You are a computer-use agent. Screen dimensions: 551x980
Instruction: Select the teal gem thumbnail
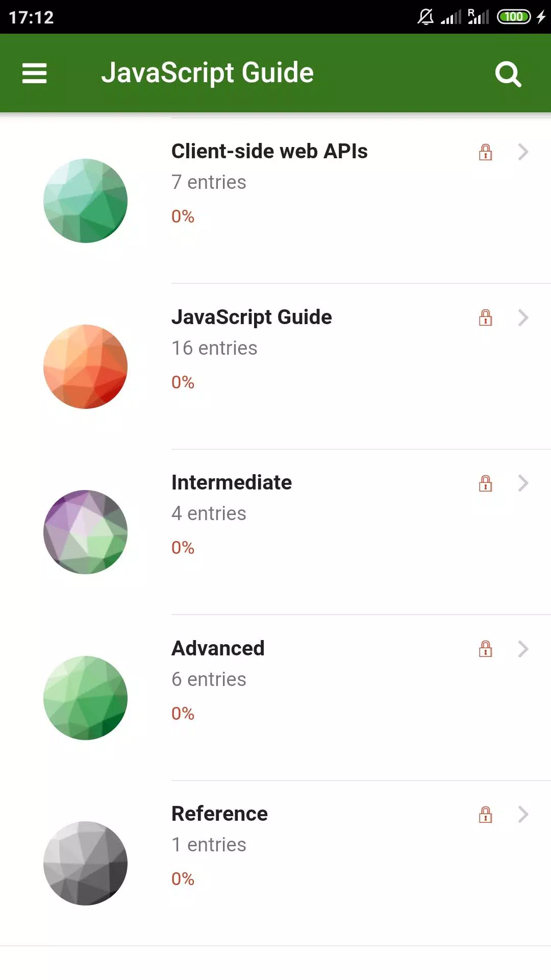point(85,201)
